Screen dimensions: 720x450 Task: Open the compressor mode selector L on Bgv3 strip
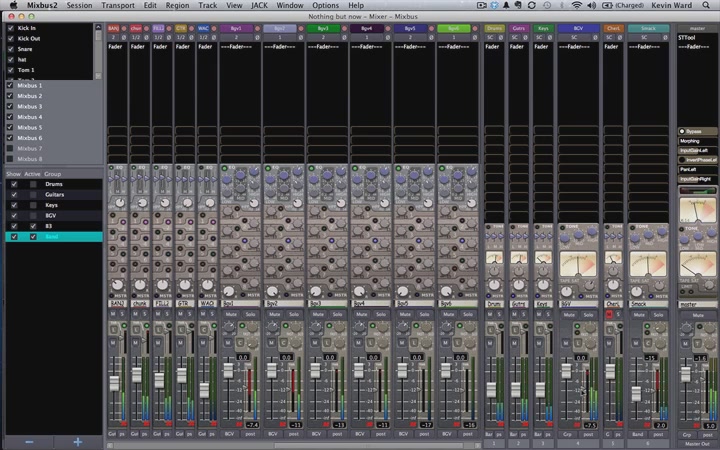click(327, 343)
